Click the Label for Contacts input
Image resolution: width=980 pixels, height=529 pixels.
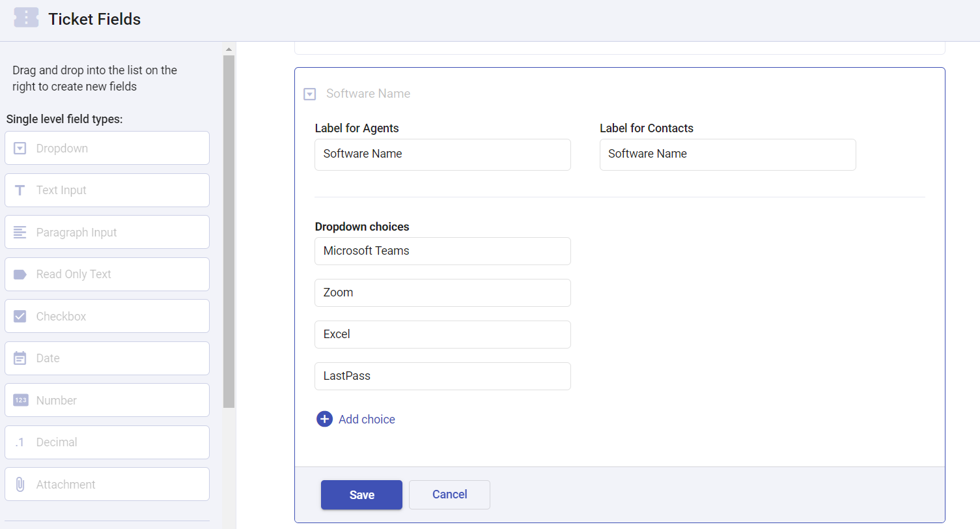[727, 154]
